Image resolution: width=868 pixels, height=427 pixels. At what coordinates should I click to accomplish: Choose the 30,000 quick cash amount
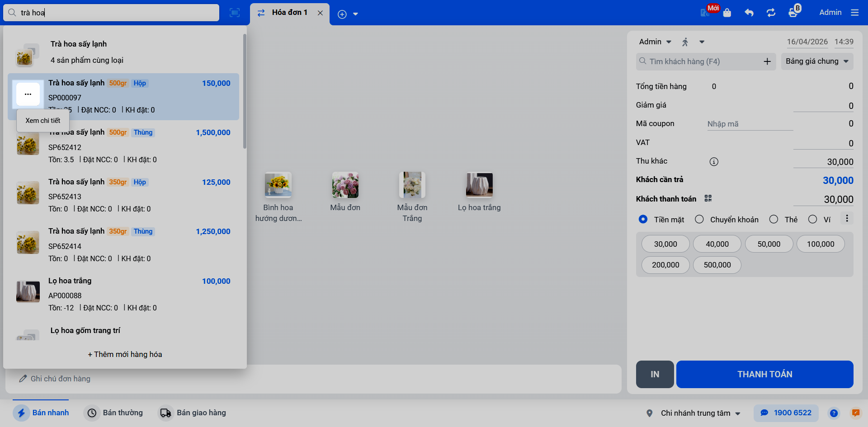pyautogui.click(x=665, y=244)
